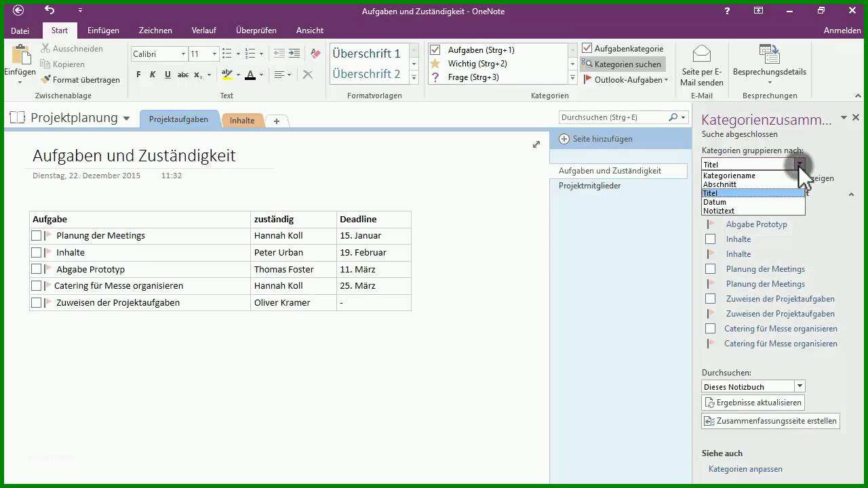Check table box for Zuweisen der Projektaufgaben
Viewport: 868px width, 488px height.
pyautogui.click(x=37, y=302)
